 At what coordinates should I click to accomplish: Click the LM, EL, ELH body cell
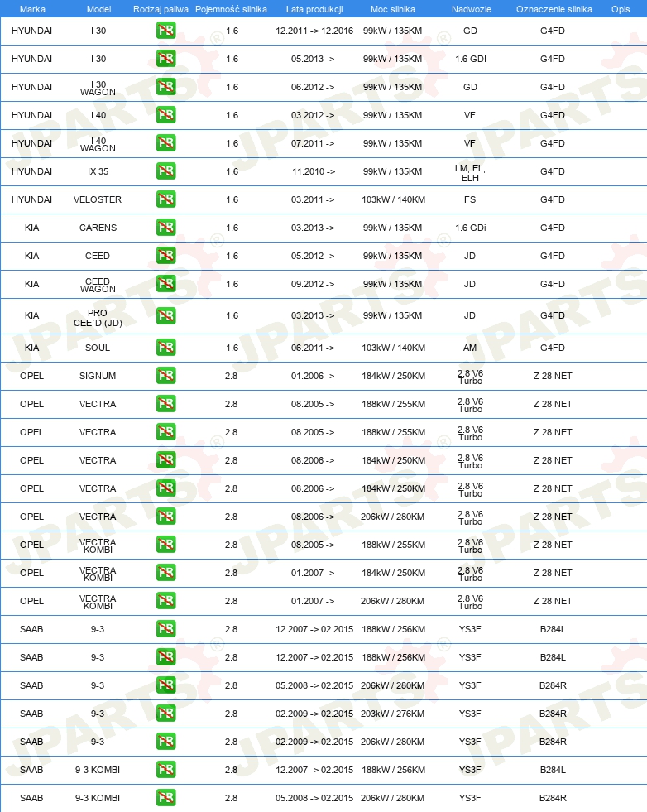(470, 173)
